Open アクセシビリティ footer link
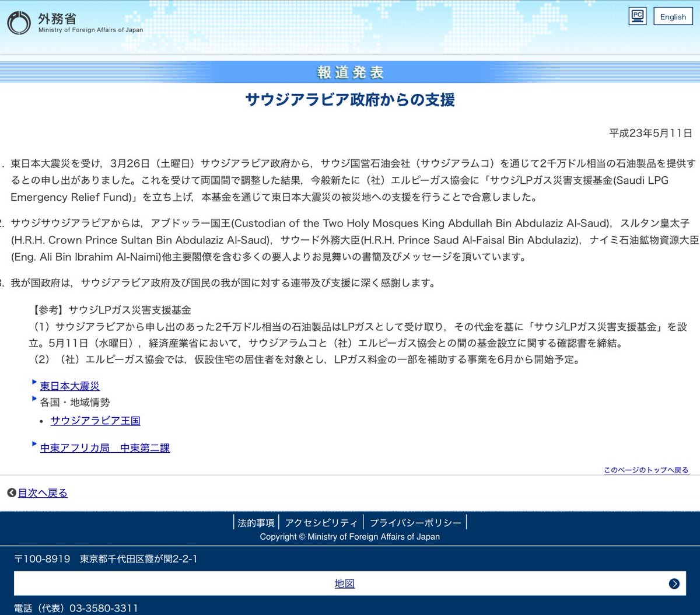The width and height of the screenshot is (700, 615). tap(321, 523)
